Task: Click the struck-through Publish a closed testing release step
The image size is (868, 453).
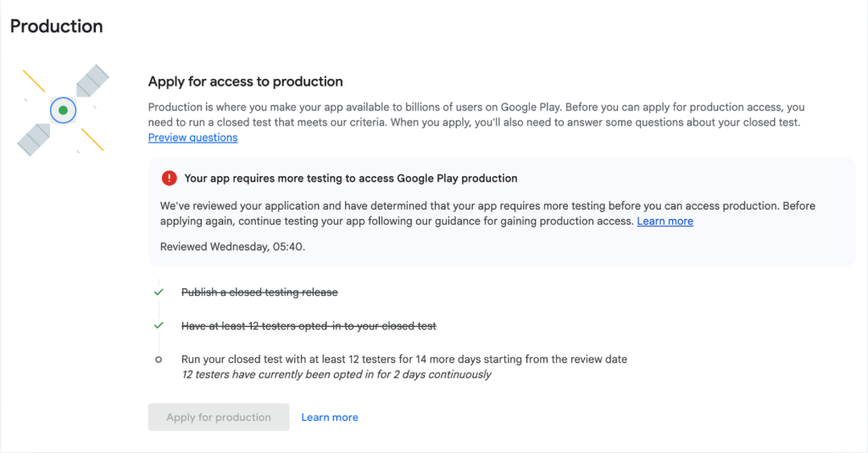Action: (x=259, y=292)
